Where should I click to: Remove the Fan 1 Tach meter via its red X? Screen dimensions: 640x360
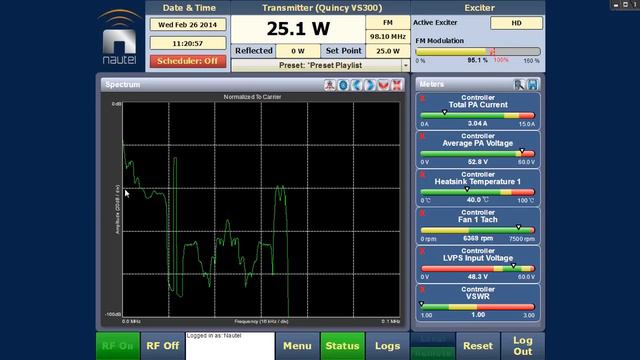422,213
